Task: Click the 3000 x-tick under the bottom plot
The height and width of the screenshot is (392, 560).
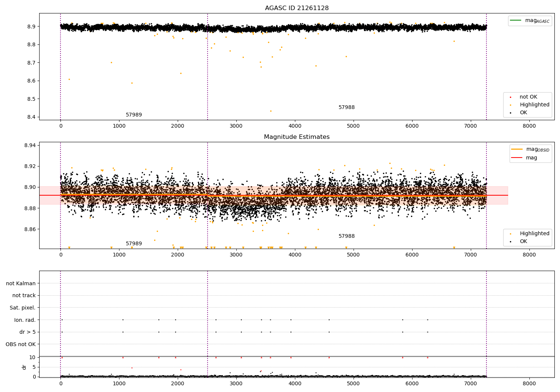Action: 236,384
